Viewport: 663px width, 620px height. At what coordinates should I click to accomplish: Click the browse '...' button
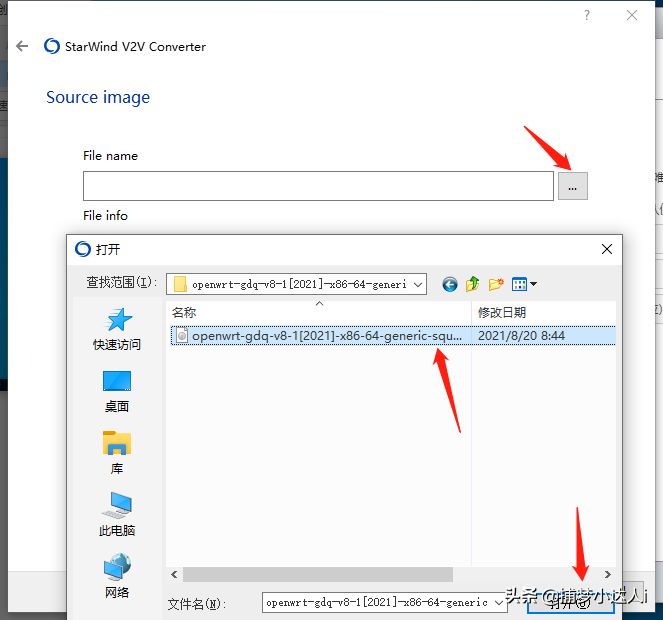573,186
